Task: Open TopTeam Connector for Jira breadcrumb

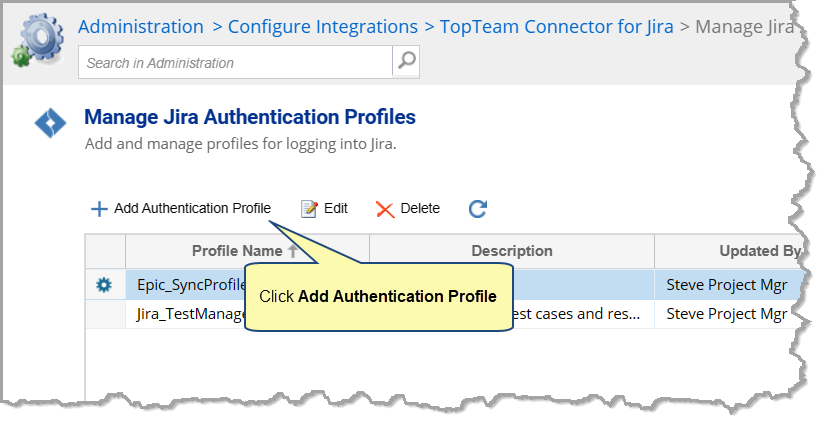Action: (557, 26)
